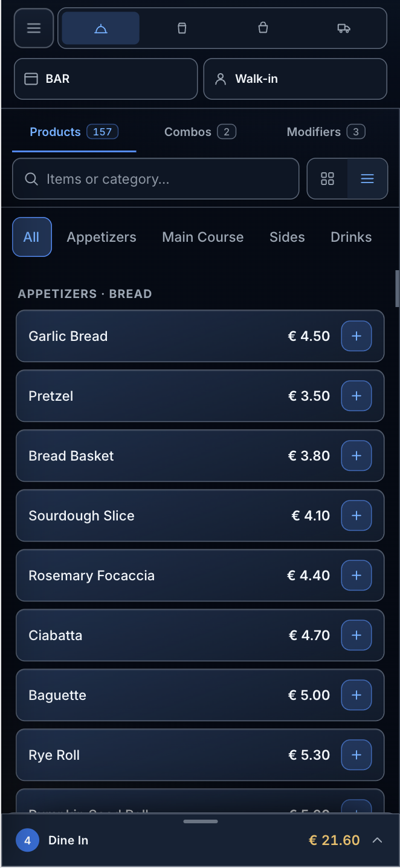This screenshot has width=400, height=868.
Task: Select the dine-in cloche order type
Action: pyautogui.click(x=101, y=28)
